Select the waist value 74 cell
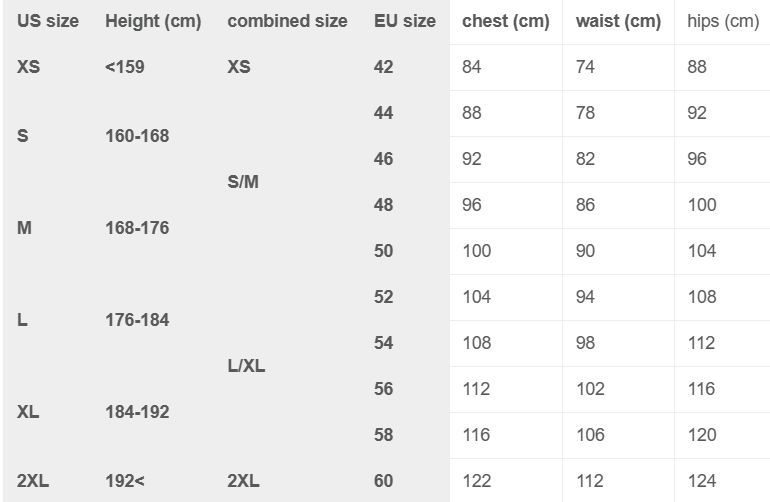This screenshot has width=770, height=502. point(585,67)
